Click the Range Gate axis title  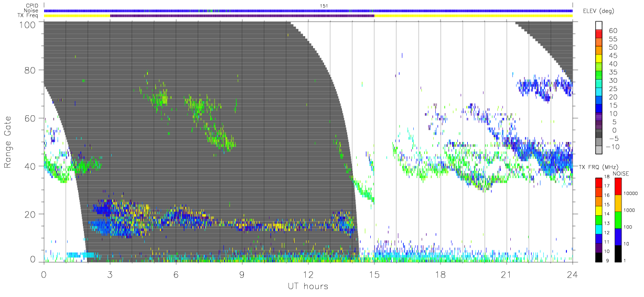point(8,141)
